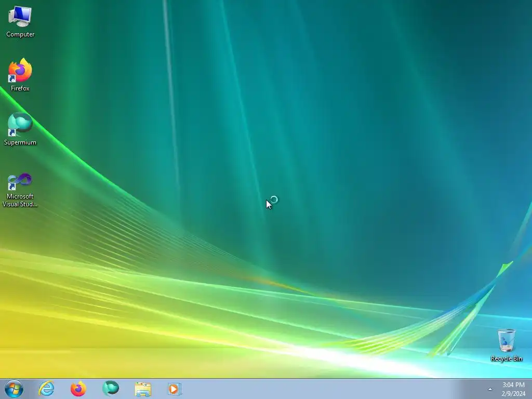
Task: Select the Microsoft Visual Studio desktop shortcut
Action: coord(20,190)
